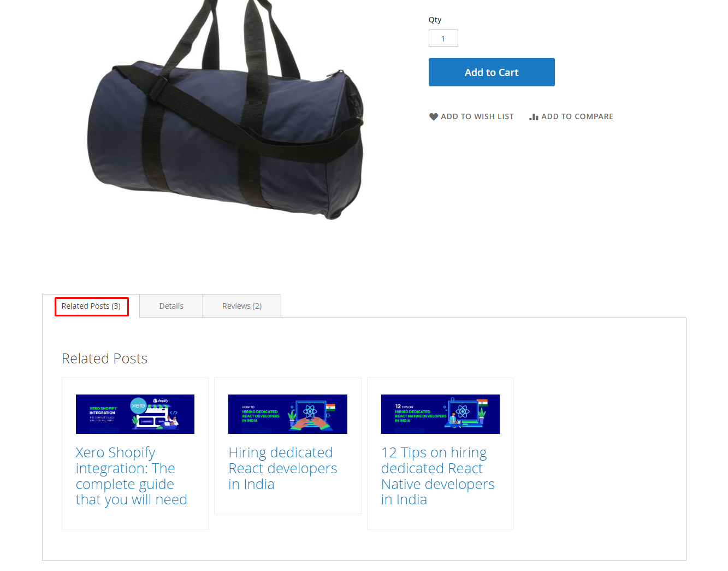Click the compare bar chart icon
The image size is (728, 571).
[x=534, y=116]
